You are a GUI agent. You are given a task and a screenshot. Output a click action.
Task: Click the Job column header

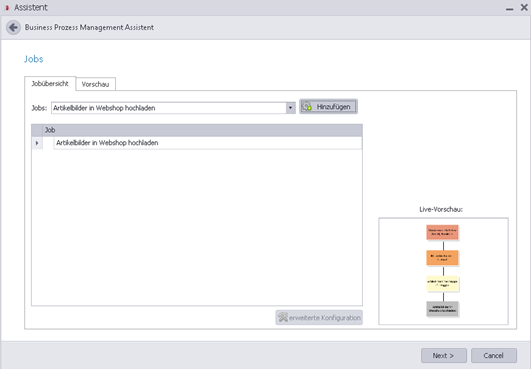click(203, 130)
